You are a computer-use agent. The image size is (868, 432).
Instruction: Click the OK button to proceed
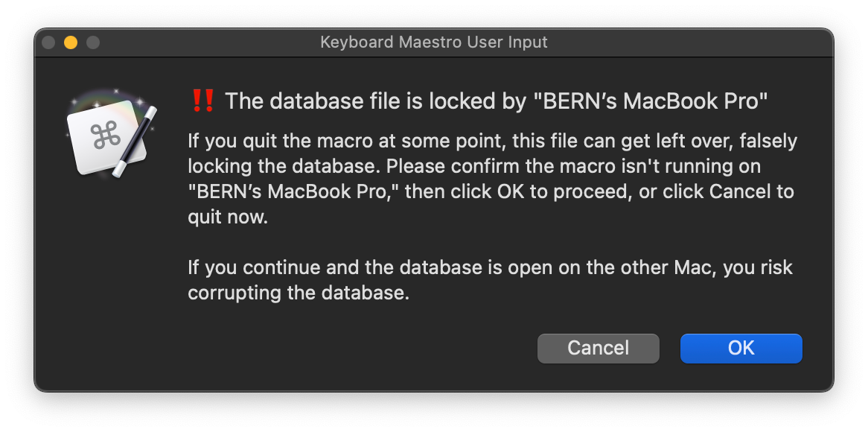[x=741, y=348]
